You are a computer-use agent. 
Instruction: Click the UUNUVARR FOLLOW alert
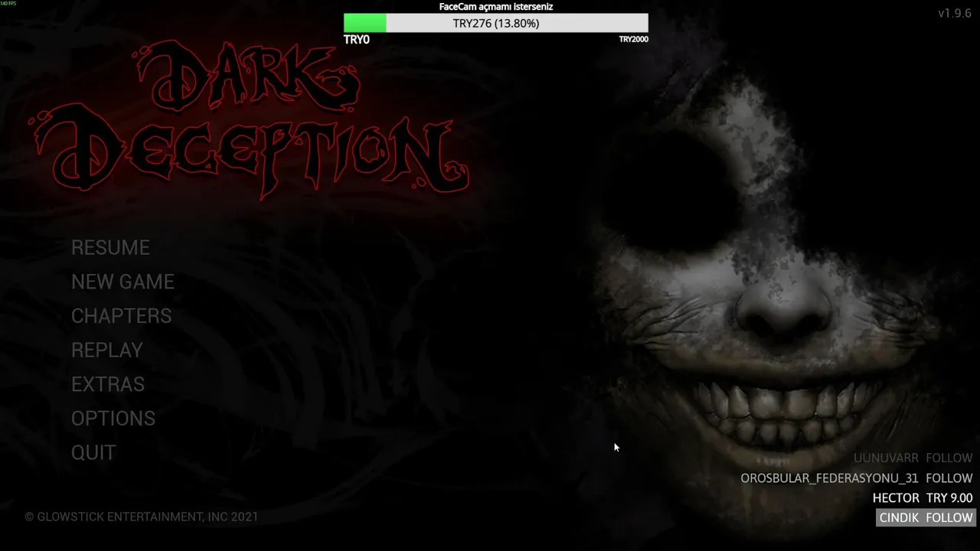pos(913,458)
